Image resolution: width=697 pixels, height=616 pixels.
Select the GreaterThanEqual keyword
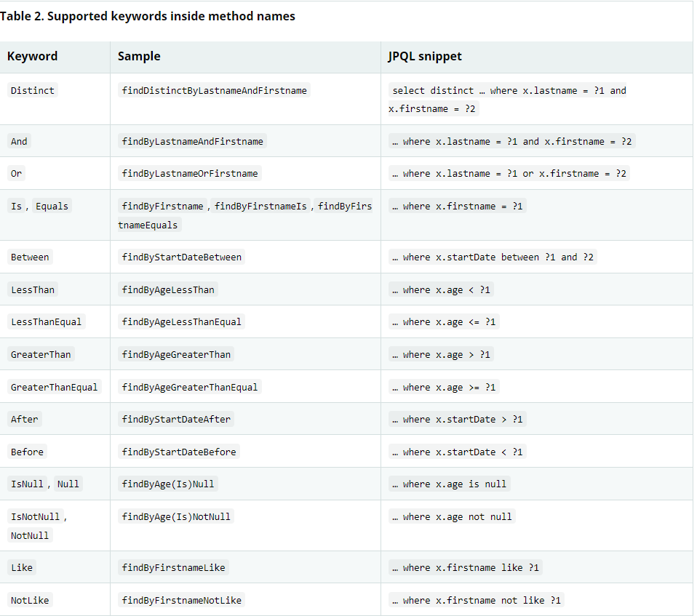tap(55, 387)
